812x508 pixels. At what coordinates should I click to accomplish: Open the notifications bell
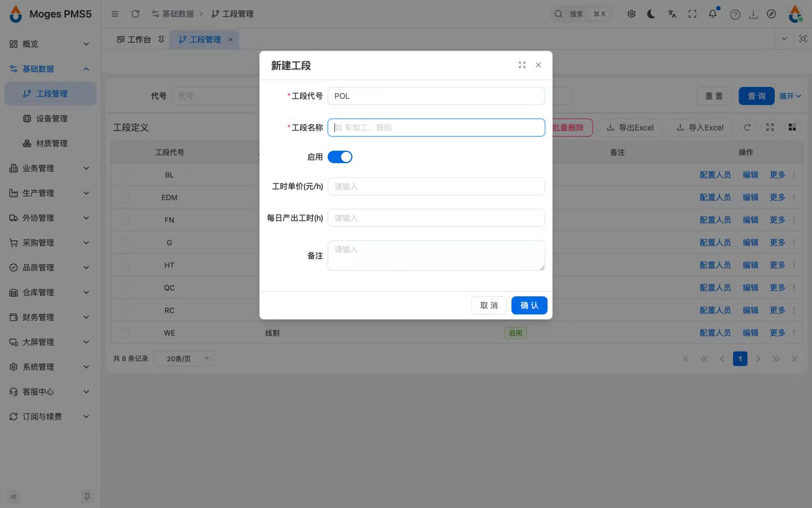[x=713, y=14]
